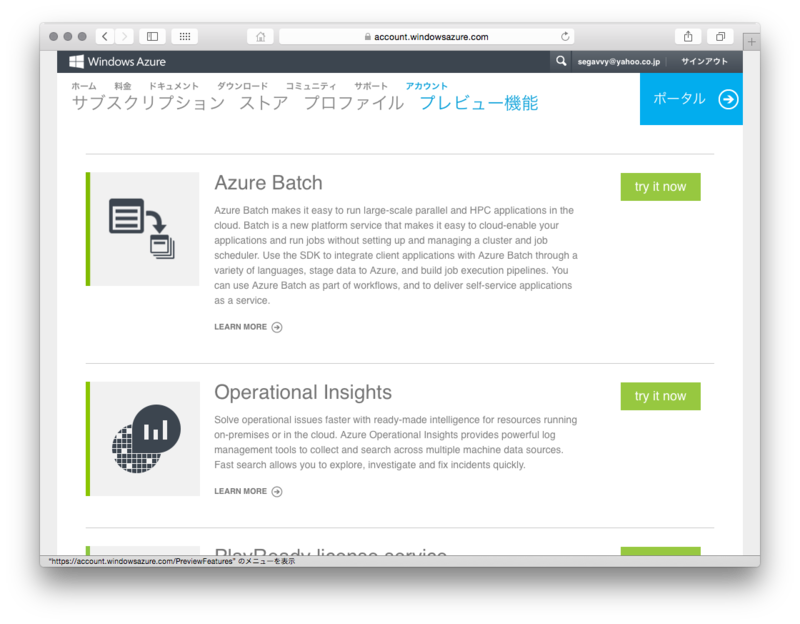This screenshot has height=624, width=800.
Task: Open the Top Sites grid icon
Action: click(185, 36)
